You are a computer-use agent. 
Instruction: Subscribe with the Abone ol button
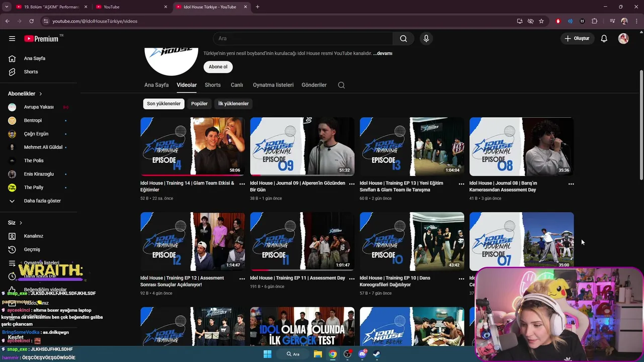pyautogui.click(x=218, y=67)
